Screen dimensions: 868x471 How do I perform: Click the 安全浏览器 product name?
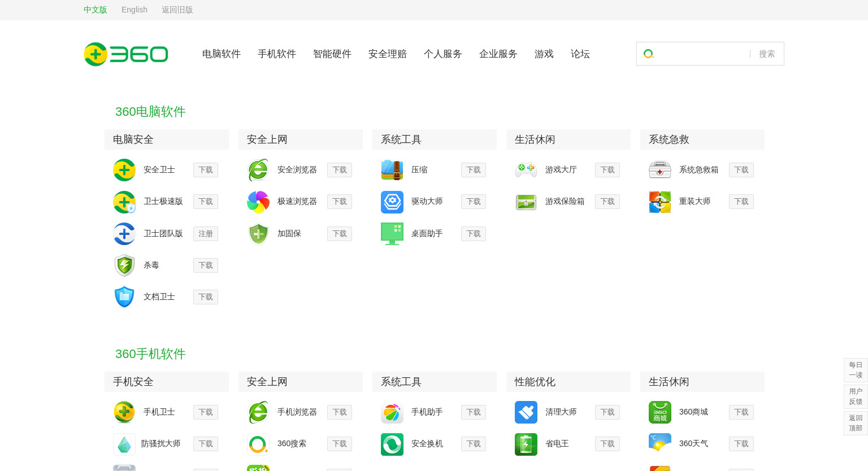pyautogui.click(x=297, y=169)
